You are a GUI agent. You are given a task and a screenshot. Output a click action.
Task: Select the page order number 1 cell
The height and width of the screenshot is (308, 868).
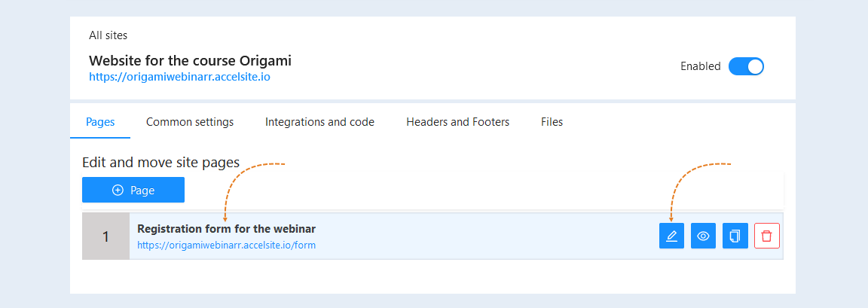point(105,236)
